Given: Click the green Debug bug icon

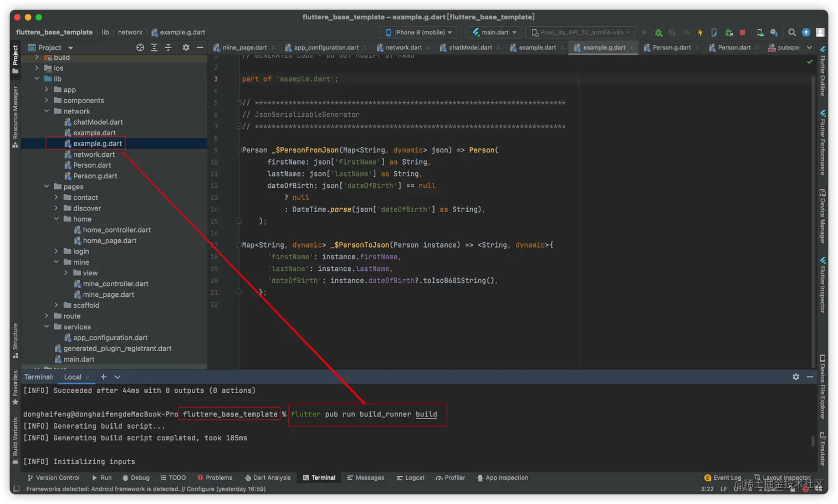Looking at the screenshot, I should [658, 33].
